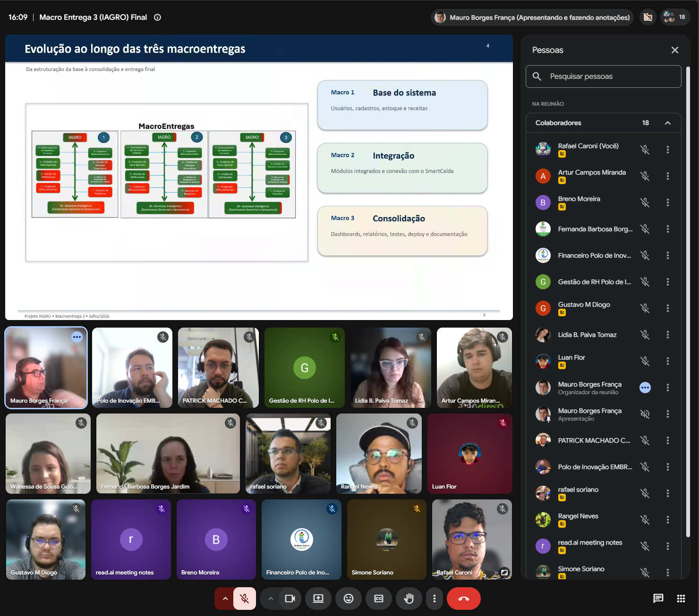Click muted mic icon for Luan Flor
This screenshot has width=699, height=616.
[x=645, y=361]
